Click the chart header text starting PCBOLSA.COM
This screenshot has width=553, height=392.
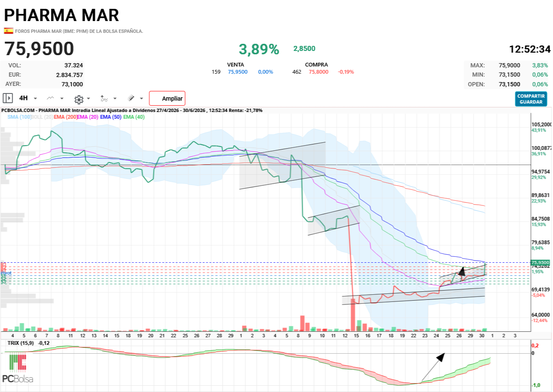click(x=132, y=110)
